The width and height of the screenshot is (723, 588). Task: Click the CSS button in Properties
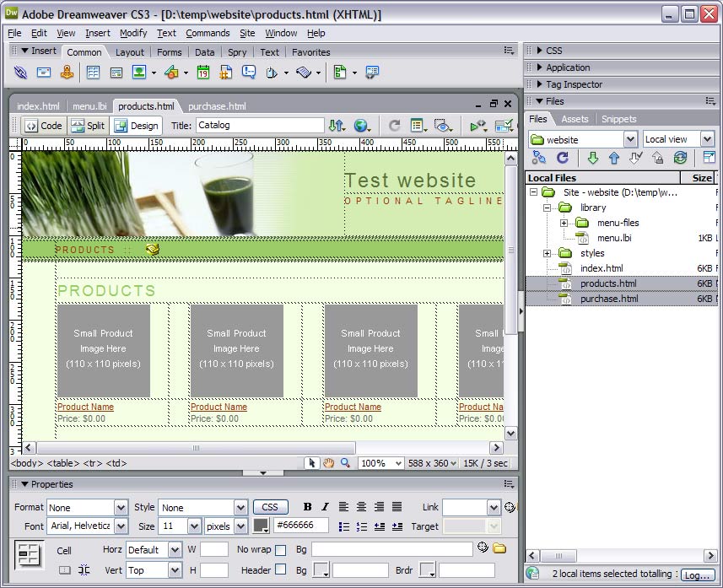click(x=270, y=507)
